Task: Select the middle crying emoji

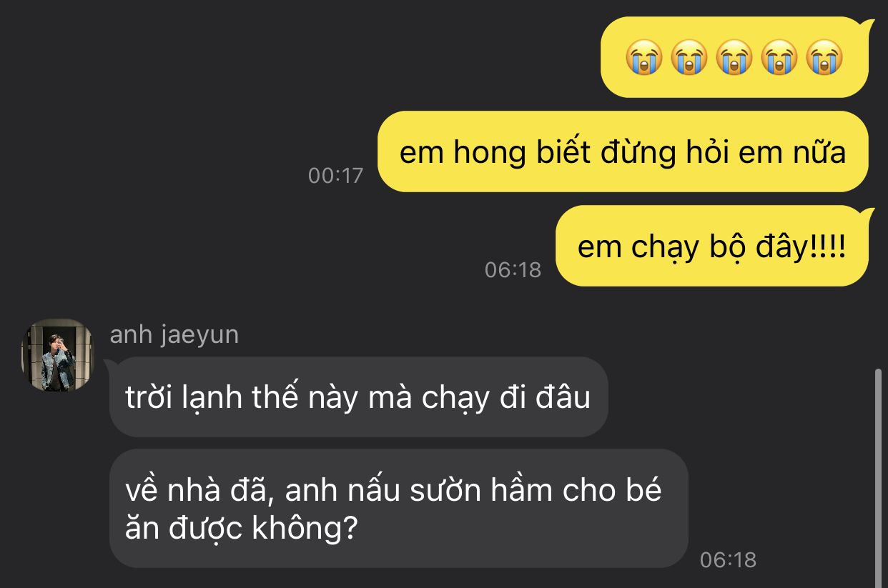Action: pyautogui.click(x=734, y=57)
